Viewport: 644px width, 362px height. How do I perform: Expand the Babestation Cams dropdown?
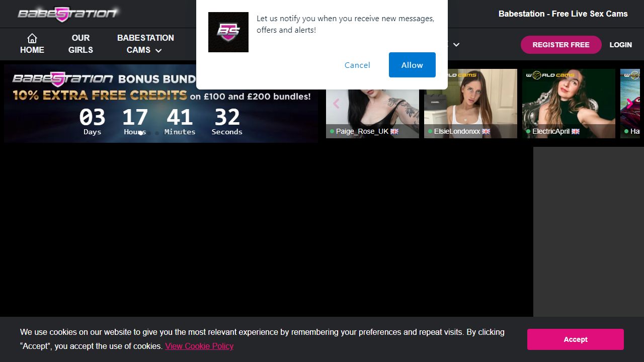[145, 44]
